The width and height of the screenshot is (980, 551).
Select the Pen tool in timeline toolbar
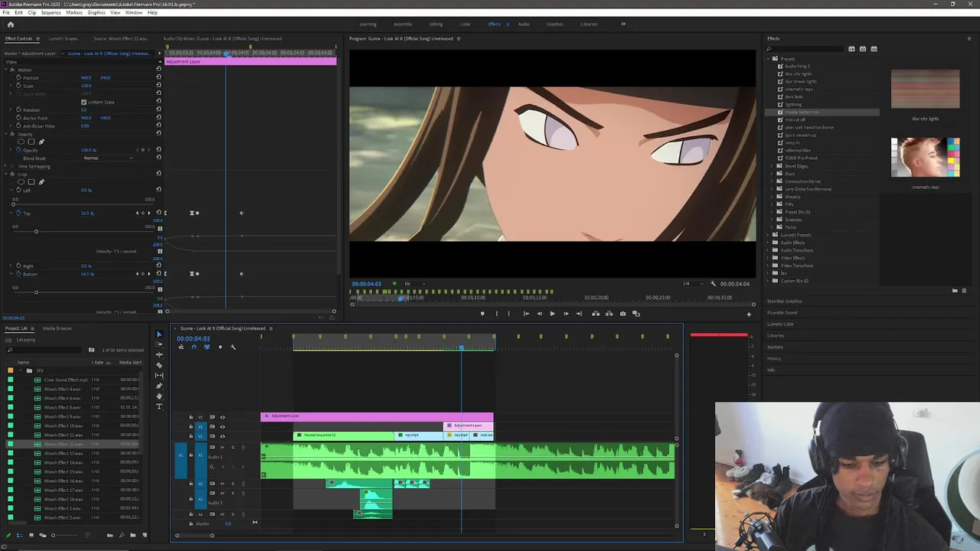click(x=159, y=386)
